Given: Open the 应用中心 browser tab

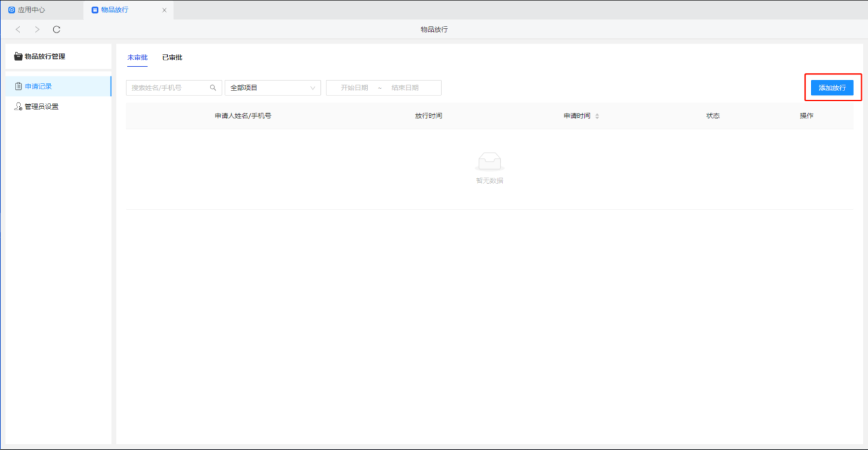Looking at the screenshot, I should pyautogui.click(x=31, y=10).
